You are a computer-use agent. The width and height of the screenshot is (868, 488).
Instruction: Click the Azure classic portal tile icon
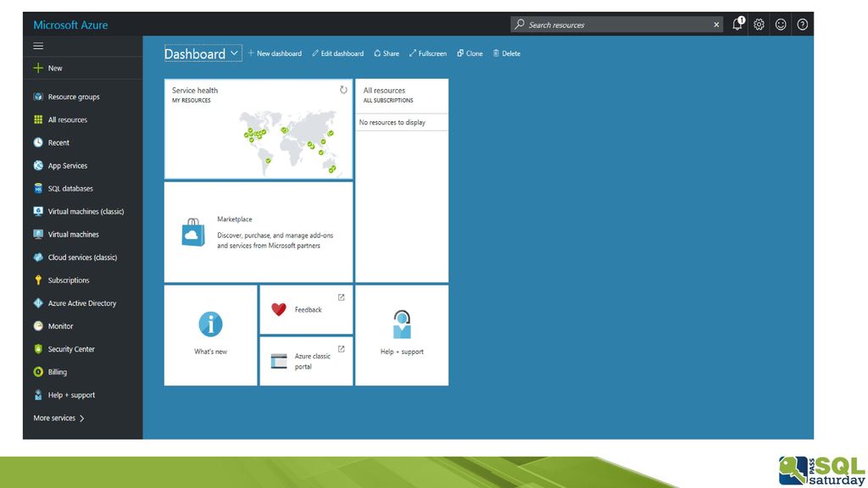click(278, 361)
